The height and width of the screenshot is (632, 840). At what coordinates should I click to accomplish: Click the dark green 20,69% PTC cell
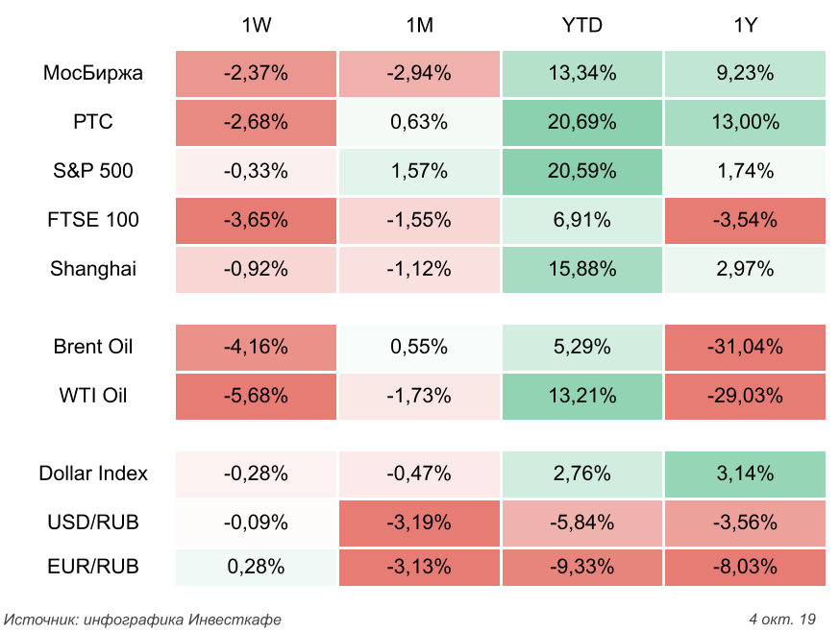581,122
